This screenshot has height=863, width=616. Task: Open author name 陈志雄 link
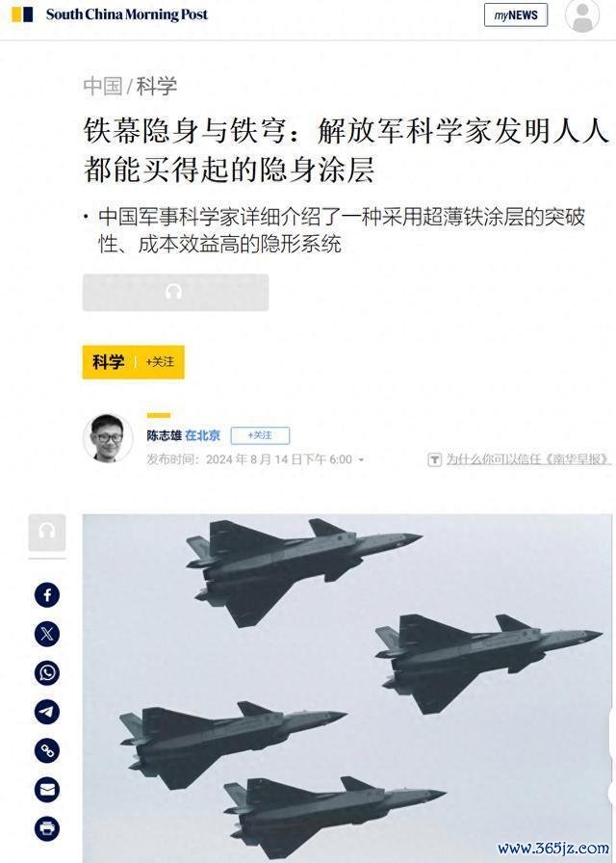164,435
